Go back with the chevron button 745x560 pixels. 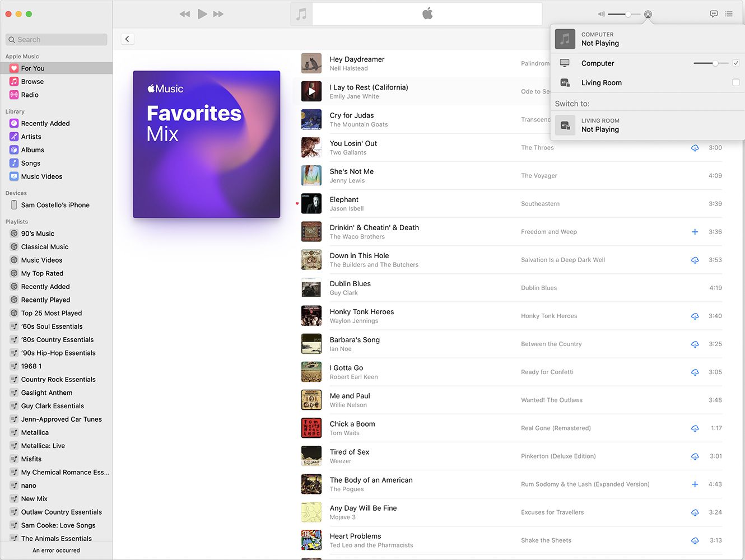tap(128, 39)
